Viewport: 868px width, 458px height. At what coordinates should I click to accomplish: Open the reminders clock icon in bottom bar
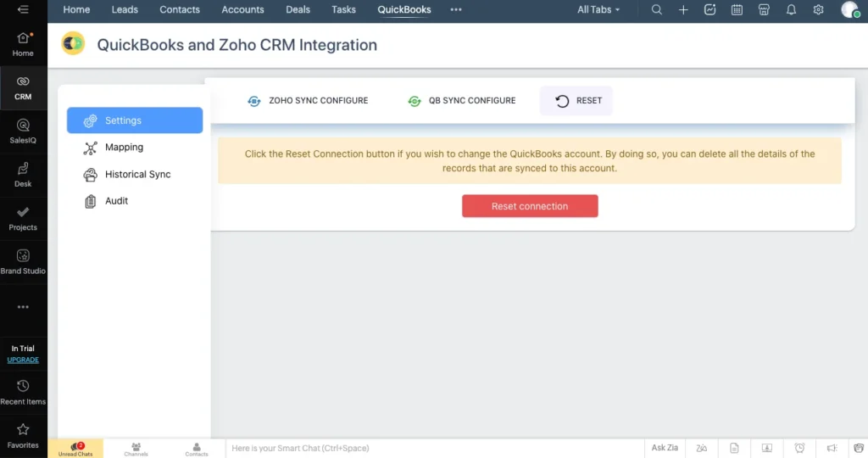[799, 448]
